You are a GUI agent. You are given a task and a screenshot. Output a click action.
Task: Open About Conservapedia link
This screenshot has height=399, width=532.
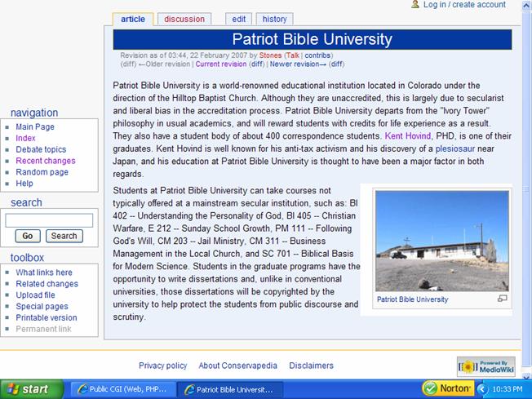[x=237, y=366]
